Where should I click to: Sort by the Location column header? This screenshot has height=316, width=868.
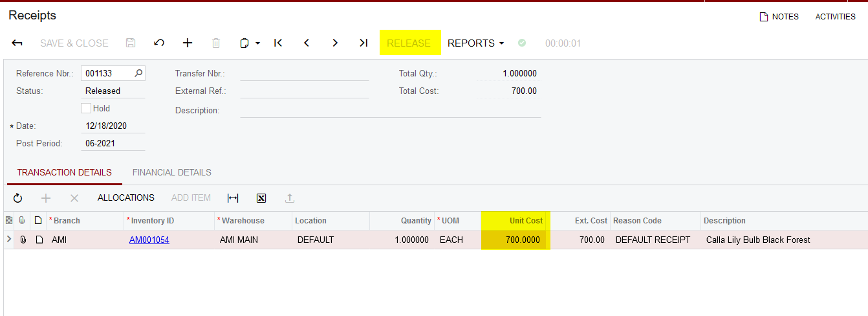pyautogui.click(x=331, y=221)
